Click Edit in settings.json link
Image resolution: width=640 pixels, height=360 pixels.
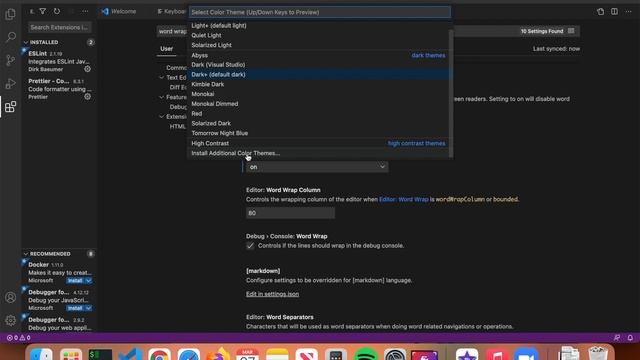[x=272, y=294]
